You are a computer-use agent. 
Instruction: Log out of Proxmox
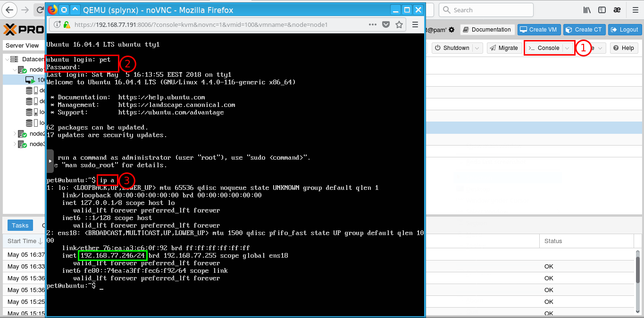(625, 30)
